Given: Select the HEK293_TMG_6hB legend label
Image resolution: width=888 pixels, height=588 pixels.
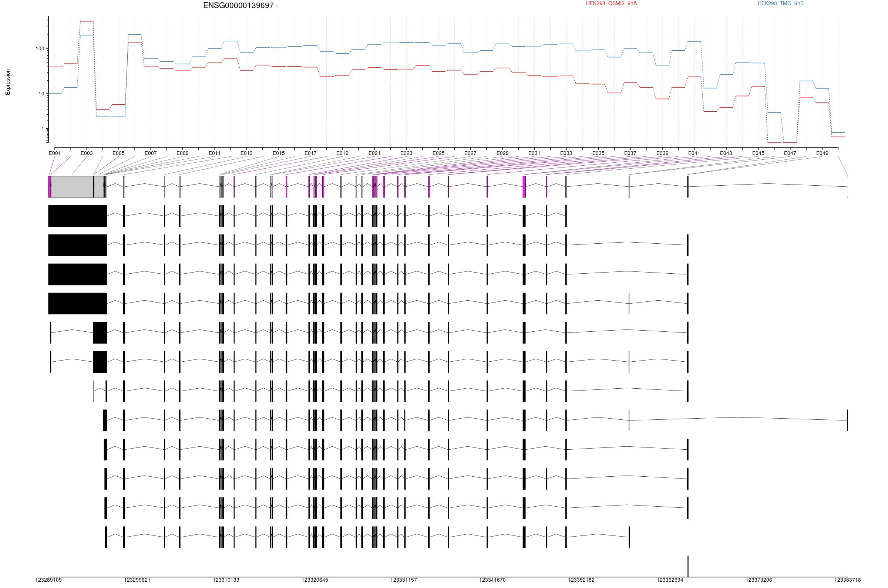Looking at the screenshot, I should 780,4.
